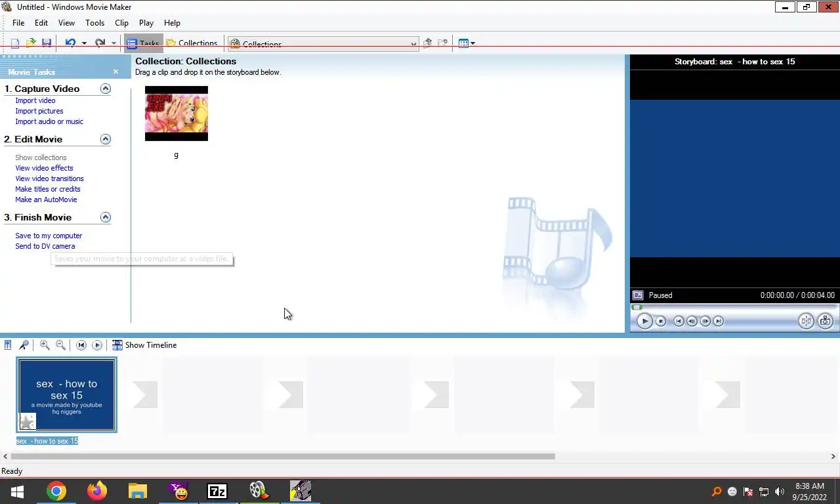Open 7-Zip from the taskbar
The height and width of the screenshot is (504, 840).
217,491
